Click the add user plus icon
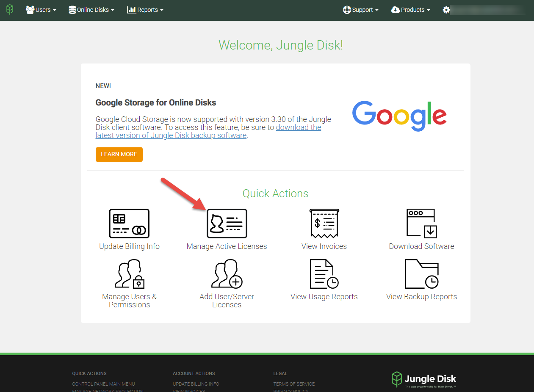The height and width of the screenshot is (392, 534). point(227,274)
